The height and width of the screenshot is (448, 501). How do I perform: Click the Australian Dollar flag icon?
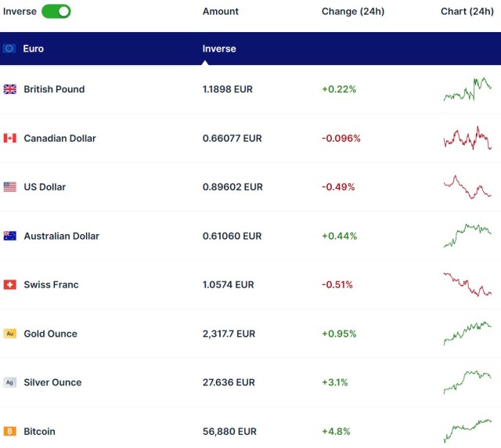pyautogui.click(x=10, y=236)
